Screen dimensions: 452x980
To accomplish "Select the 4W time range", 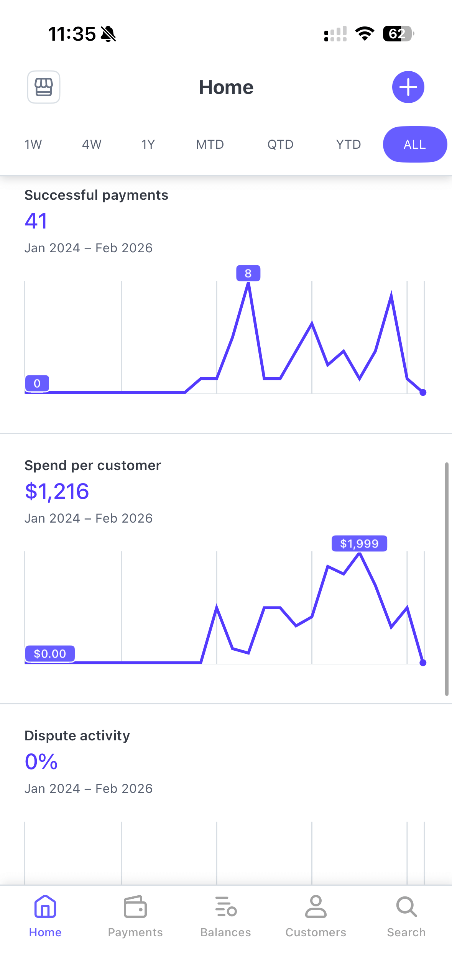I will pos(92,145).
